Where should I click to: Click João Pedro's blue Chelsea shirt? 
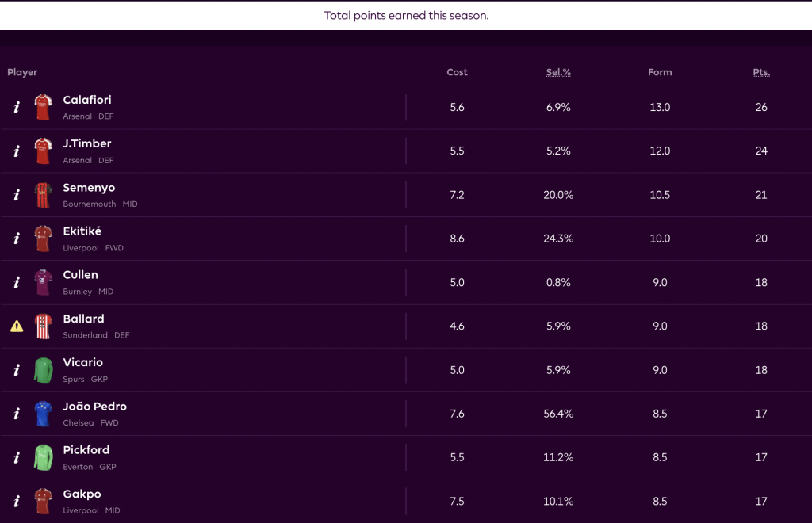pos(43,414)
